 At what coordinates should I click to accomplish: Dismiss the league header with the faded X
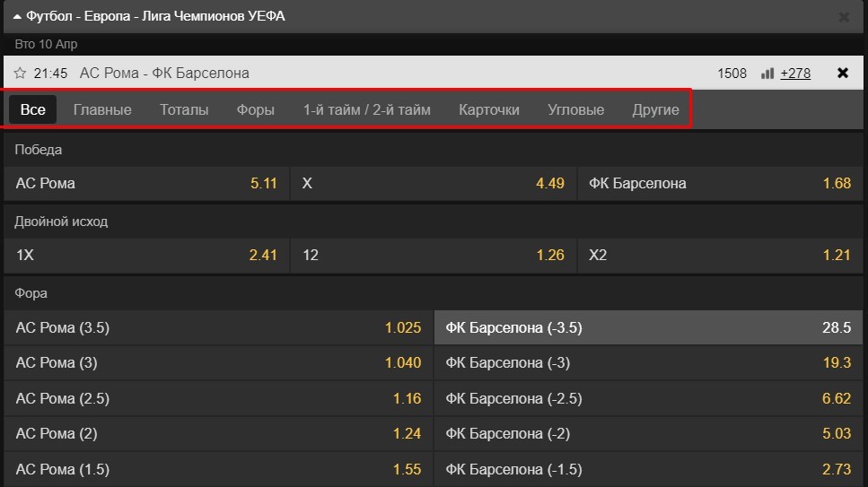tap(844, 17)
